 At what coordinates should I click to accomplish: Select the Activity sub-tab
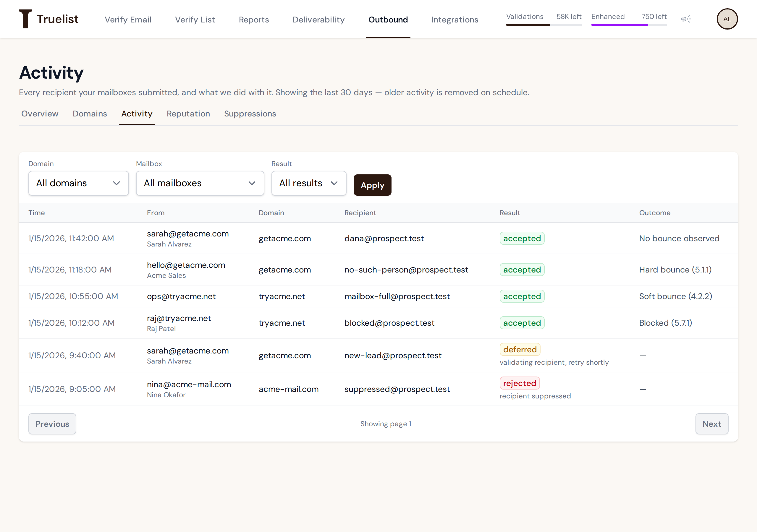pos(137,114)
